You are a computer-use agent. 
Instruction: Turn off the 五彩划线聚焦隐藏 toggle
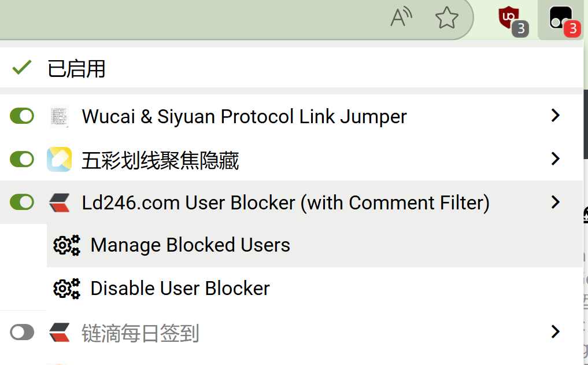coord(22,159)
